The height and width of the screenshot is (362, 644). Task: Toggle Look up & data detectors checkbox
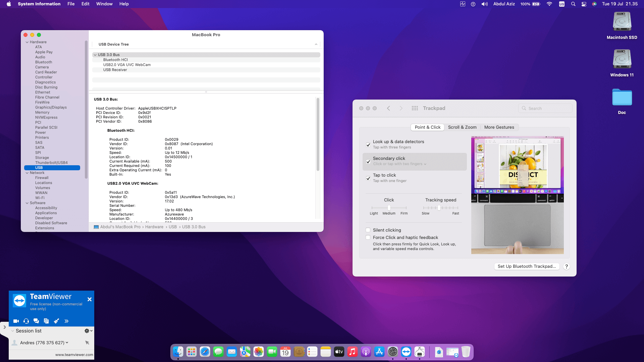coord(368,145)
